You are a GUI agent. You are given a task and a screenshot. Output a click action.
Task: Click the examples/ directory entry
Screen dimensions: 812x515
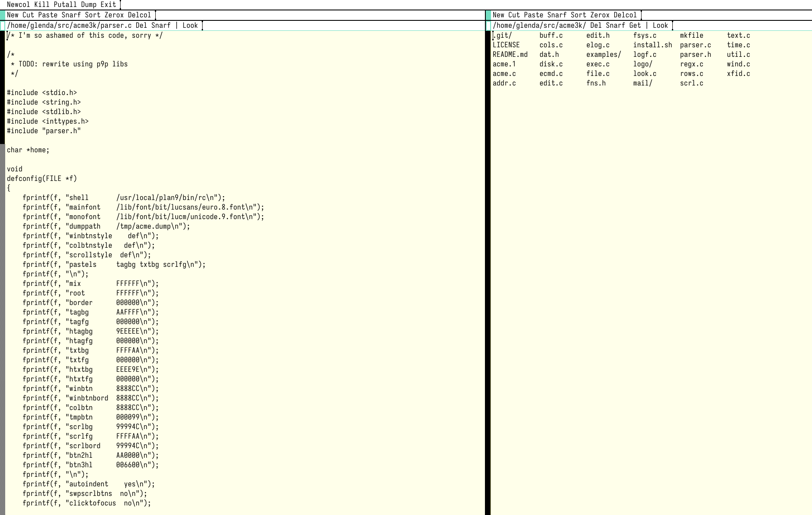pos(604,55)
